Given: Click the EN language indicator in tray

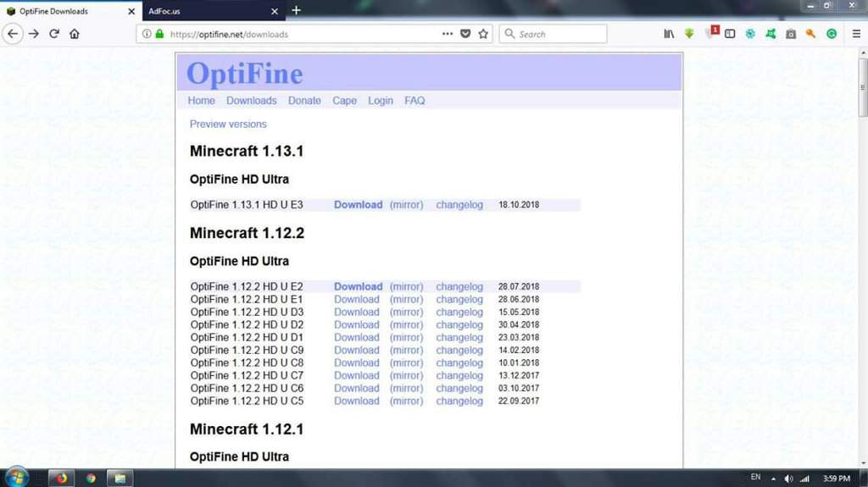Looking at the screenshot, I should [755, 477].
